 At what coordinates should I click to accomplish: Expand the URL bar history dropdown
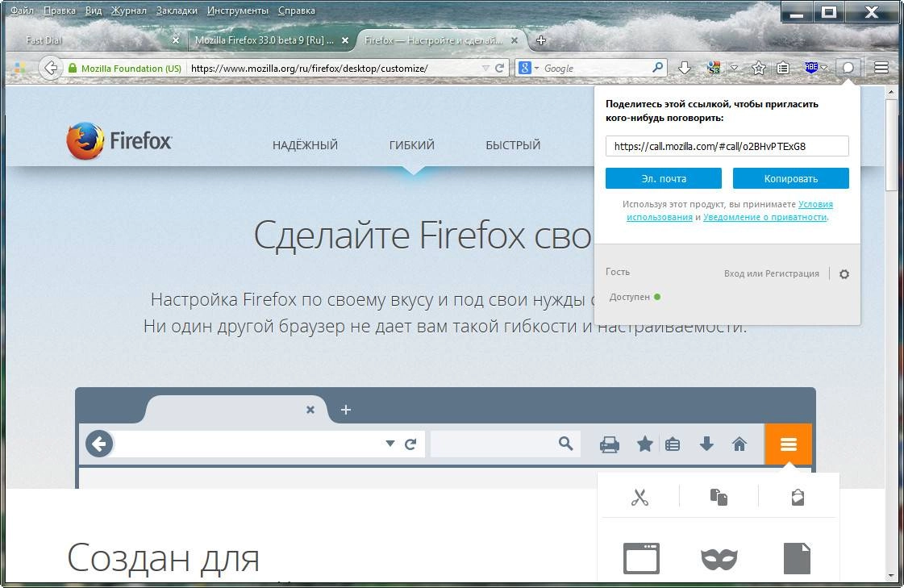point(485,68)
